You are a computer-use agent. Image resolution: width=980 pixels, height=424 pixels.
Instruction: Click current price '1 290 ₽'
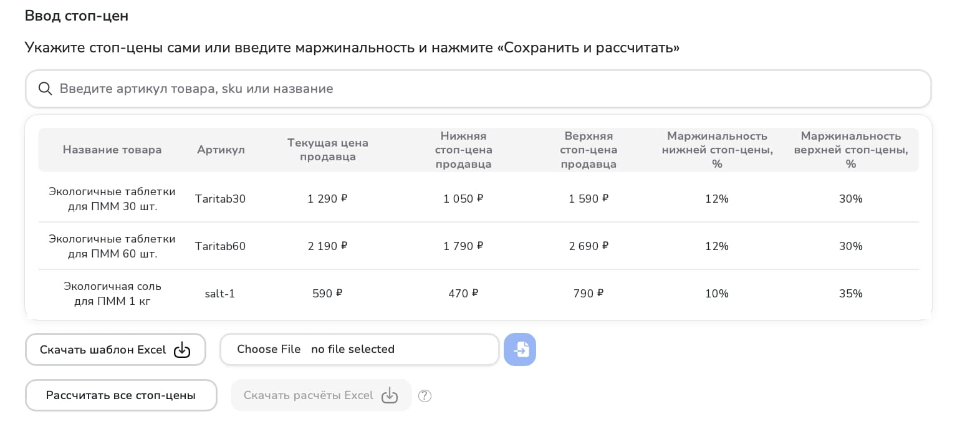tap(327, 199)
